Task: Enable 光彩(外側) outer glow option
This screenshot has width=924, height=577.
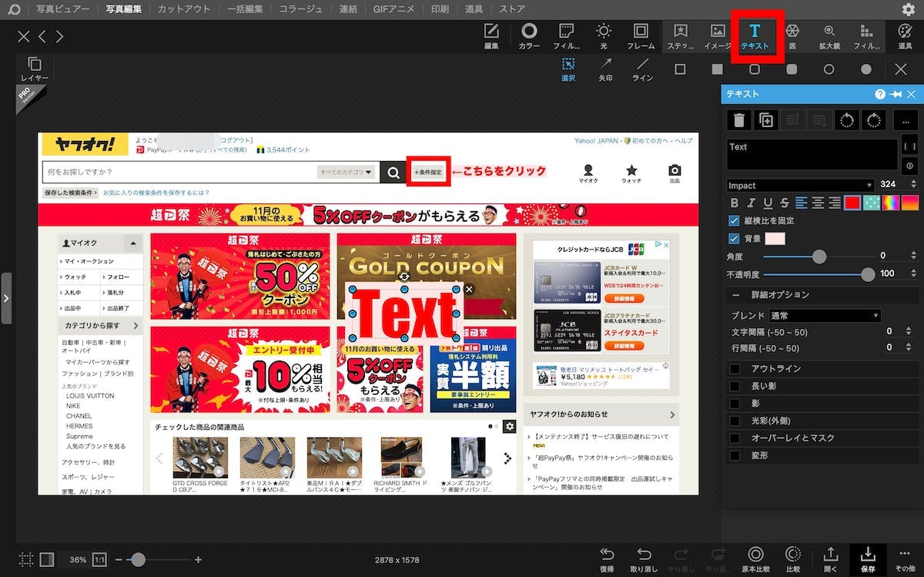Action: click(735, 421)
